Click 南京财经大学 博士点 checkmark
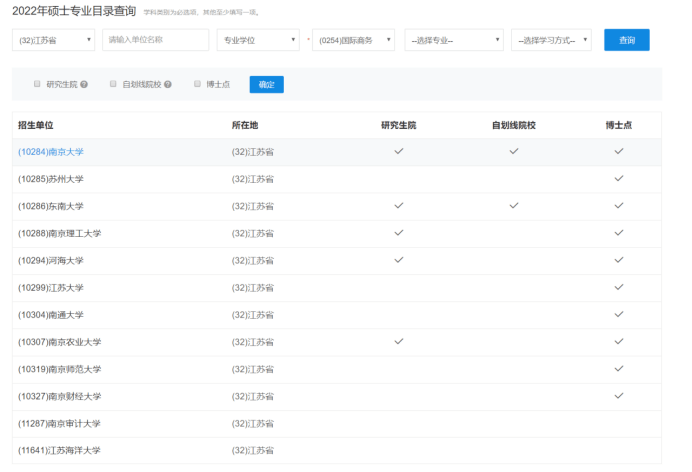The width and height of the screenshot is (692, 472). click(619, 396)
